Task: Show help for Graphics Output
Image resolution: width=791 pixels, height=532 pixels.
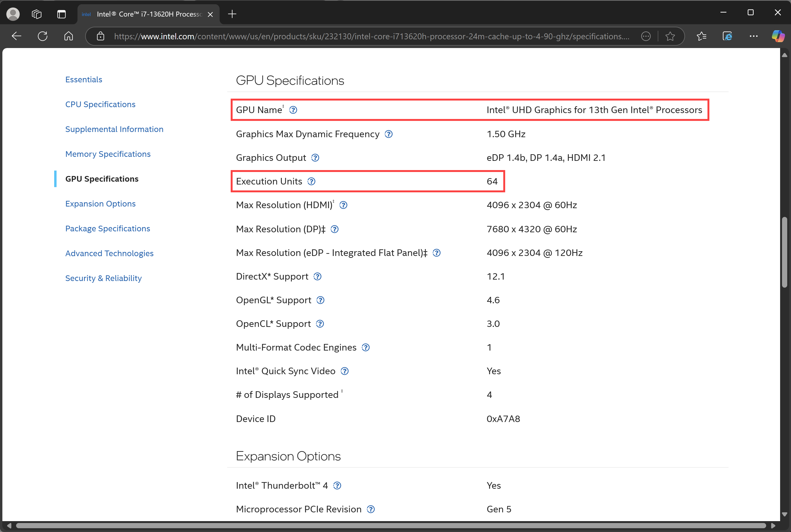Action: (315, 158)
